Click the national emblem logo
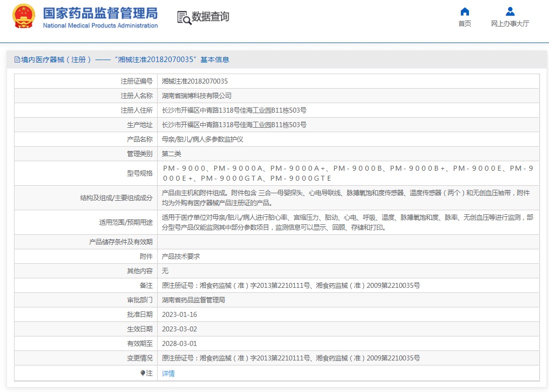This screenshot has width=549, height=392. tap(24, 16)
